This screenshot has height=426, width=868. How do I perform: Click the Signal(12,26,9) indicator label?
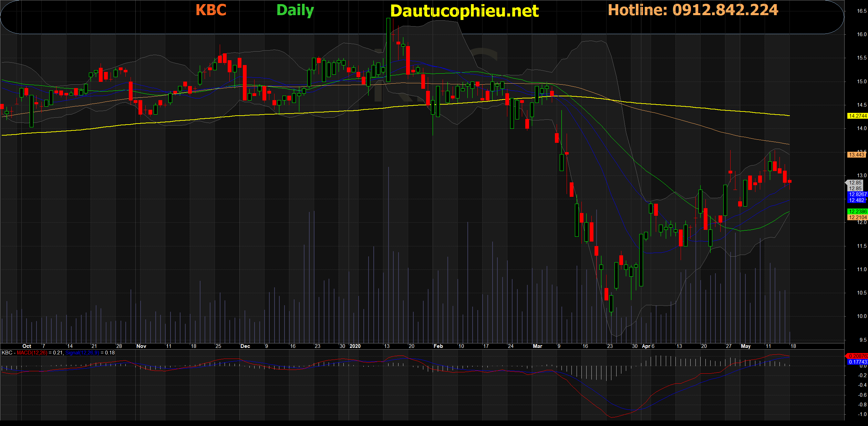point(82,353)
